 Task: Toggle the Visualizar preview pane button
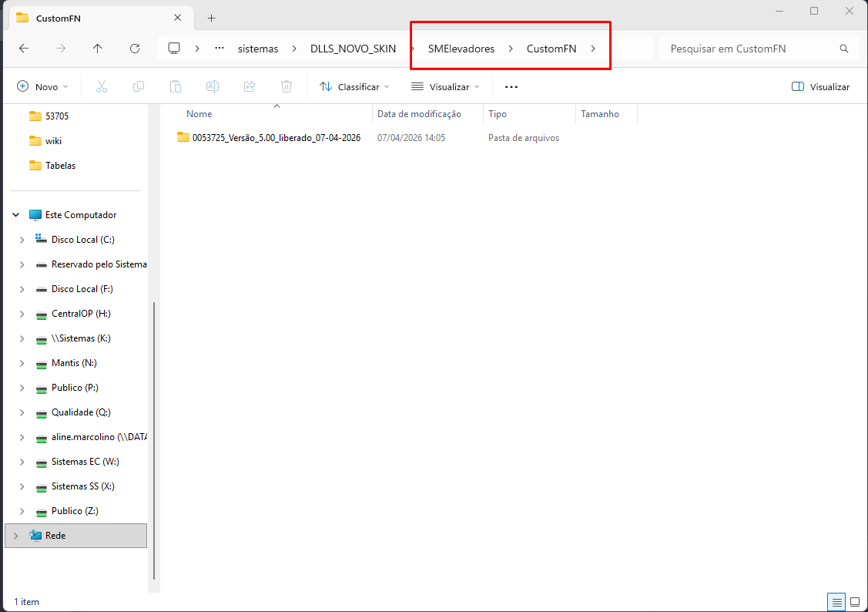pyautogui.click(x=821, y=87)
